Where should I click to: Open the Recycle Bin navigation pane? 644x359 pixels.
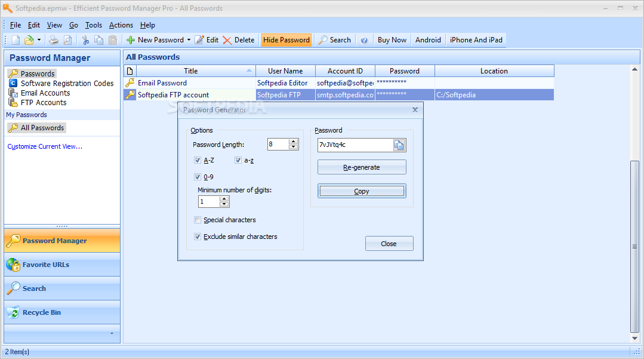[x=62, y=312]
